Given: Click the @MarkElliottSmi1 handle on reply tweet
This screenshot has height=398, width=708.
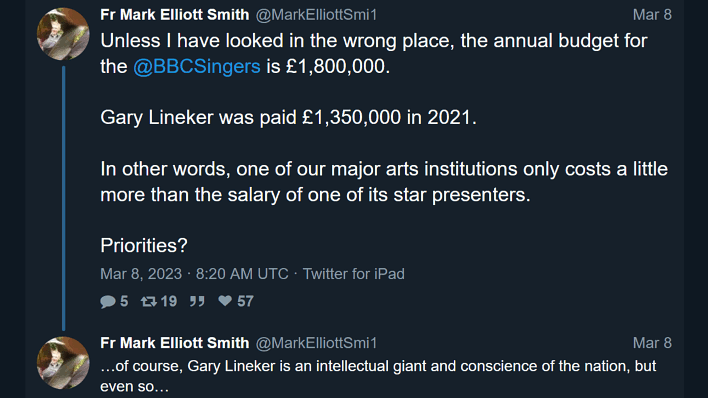Looking at the screenshot, I should coord(316,343).
